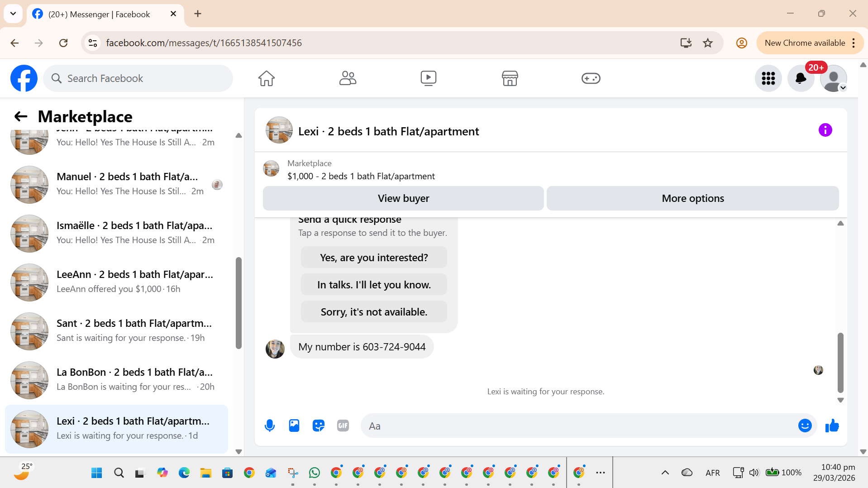Open File Explorer from the taskbar
This screenshot has width=868, height=488.
pos(206,473)
